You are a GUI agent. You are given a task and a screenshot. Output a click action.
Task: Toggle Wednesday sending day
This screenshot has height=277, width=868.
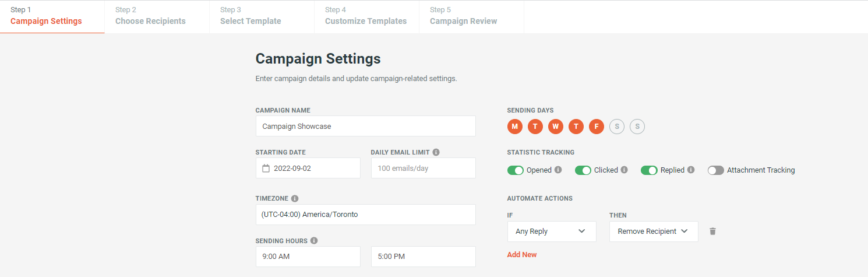[x=556, y=127]
